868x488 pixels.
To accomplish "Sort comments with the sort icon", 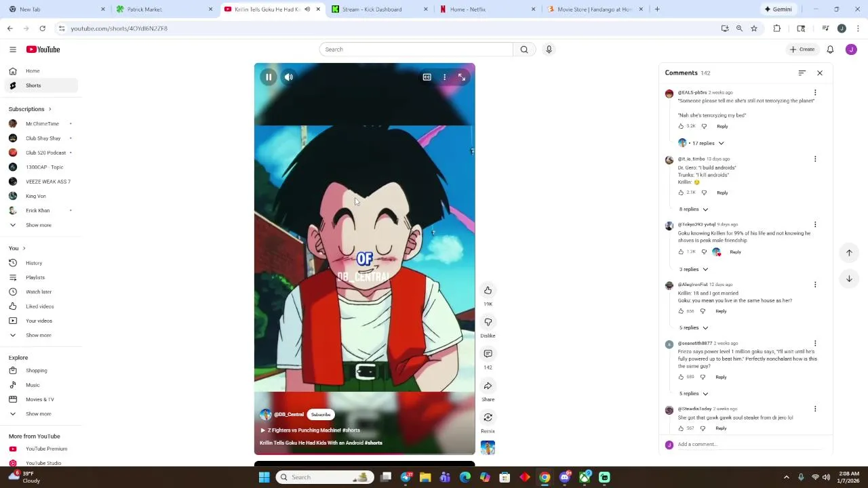I will (802, 73).
